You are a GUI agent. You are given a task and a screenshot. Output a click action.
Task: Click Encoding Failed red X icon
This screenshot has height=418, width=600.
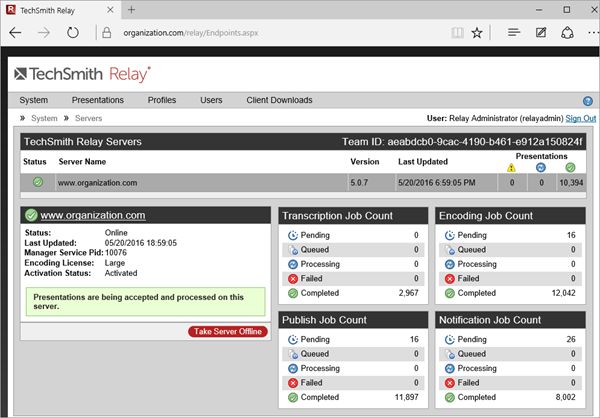click(450, 279)
